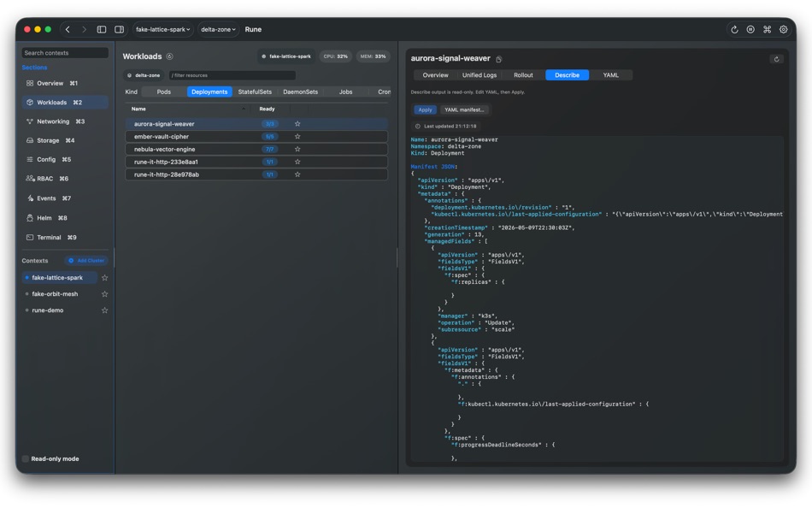This screenshot has width=812, height=508.
Task: Toggle the right detail panel icon
Action: pos(119,30)
